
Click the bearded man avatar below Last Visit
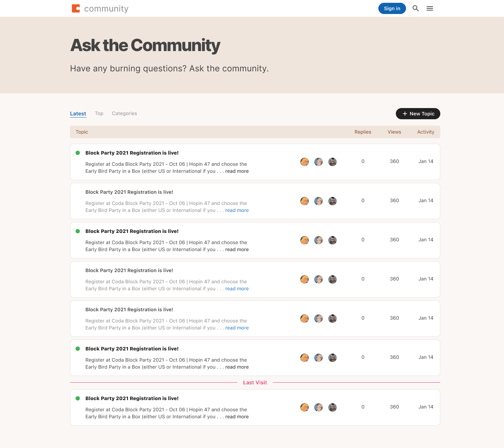tap(332, 407)
